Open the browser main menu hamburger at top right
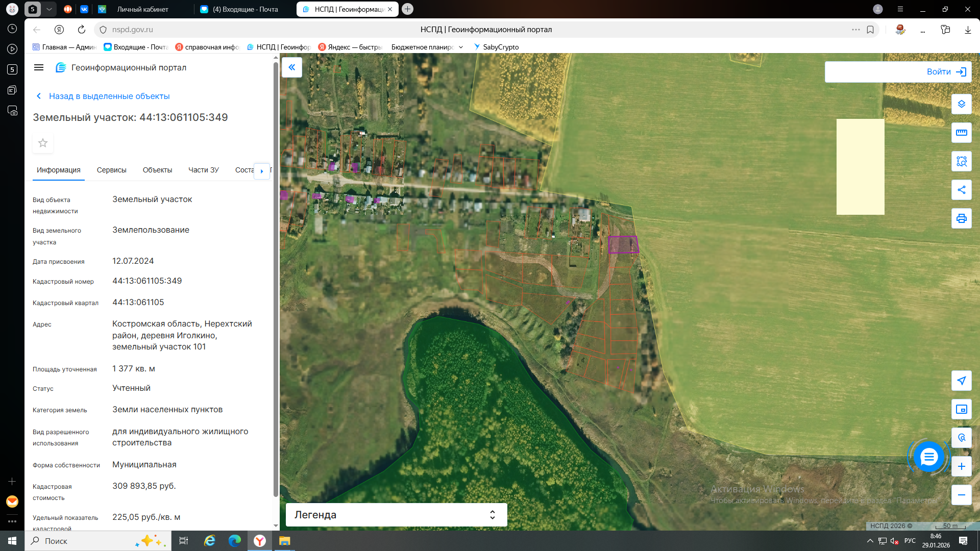 pyautogui.click(x=900, y=9)
